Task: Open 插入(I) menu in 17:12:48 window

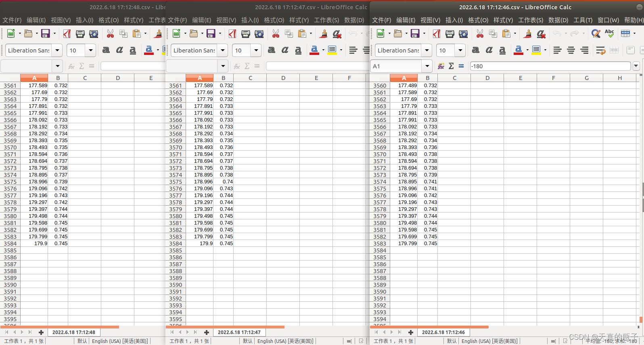Action: click(84, 20)
